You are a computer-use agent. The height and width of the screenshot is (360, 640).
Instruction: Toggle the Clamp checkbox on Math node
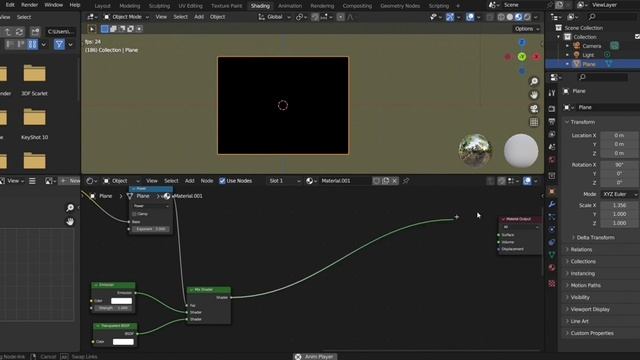tap(134, 214)
